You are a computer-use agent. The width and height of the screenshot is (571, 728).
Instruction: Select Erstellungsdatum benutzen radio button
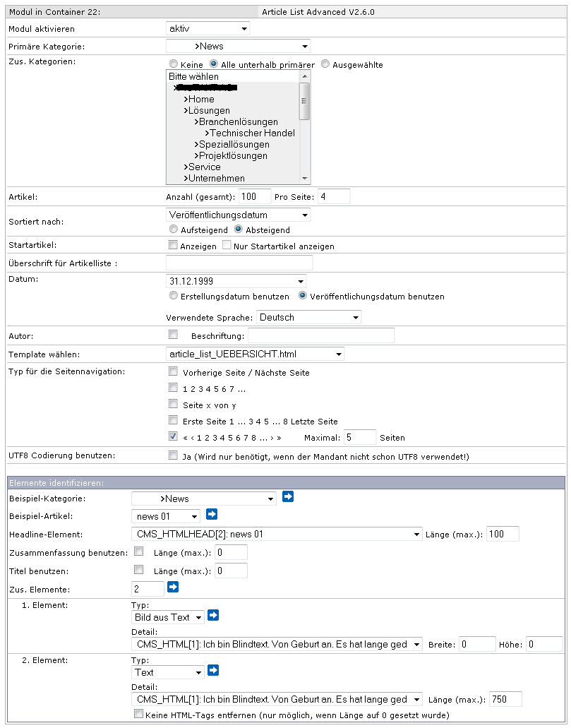click(x=174, y=297)
